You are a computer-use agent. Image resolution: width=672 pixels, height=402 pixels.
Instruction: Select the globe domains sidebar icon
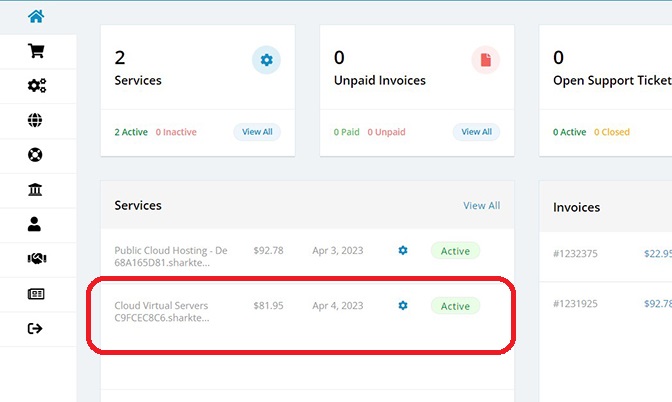[x=35, y=120]
